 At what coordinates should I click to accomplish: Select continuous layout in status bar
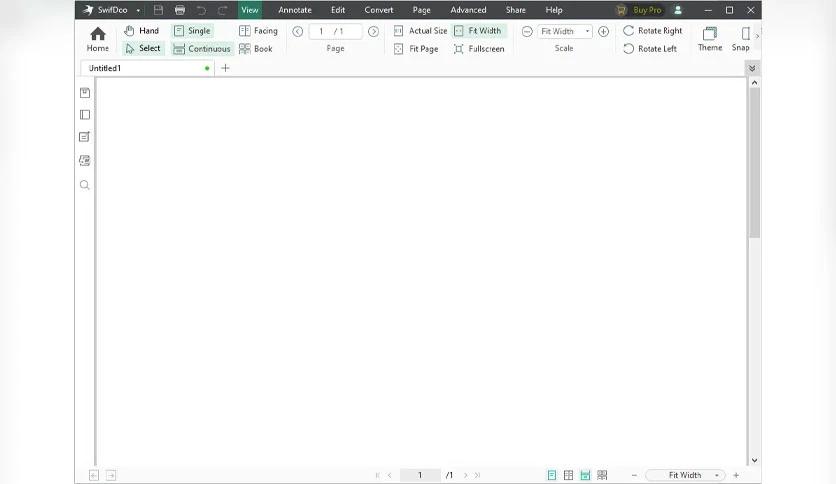tap(585, 475)
